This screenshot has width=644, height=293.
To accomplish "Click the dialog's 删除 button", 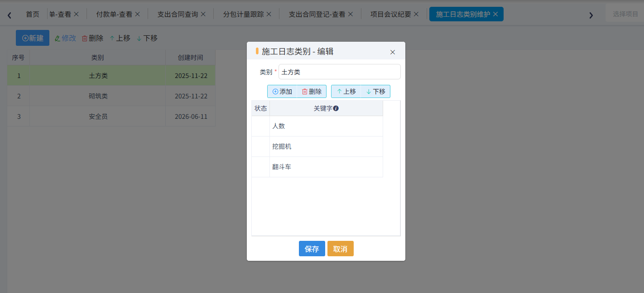I will point(312,92).
